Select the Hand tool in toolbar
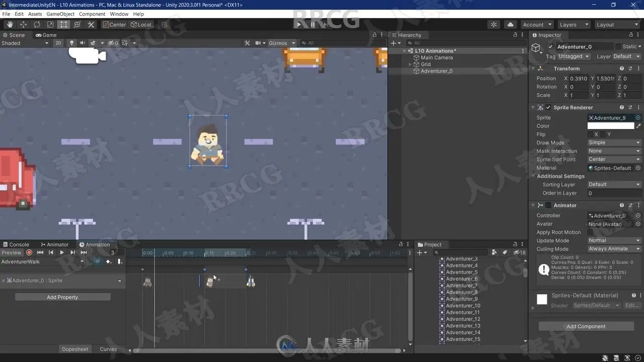 click(x=10, y=24)
